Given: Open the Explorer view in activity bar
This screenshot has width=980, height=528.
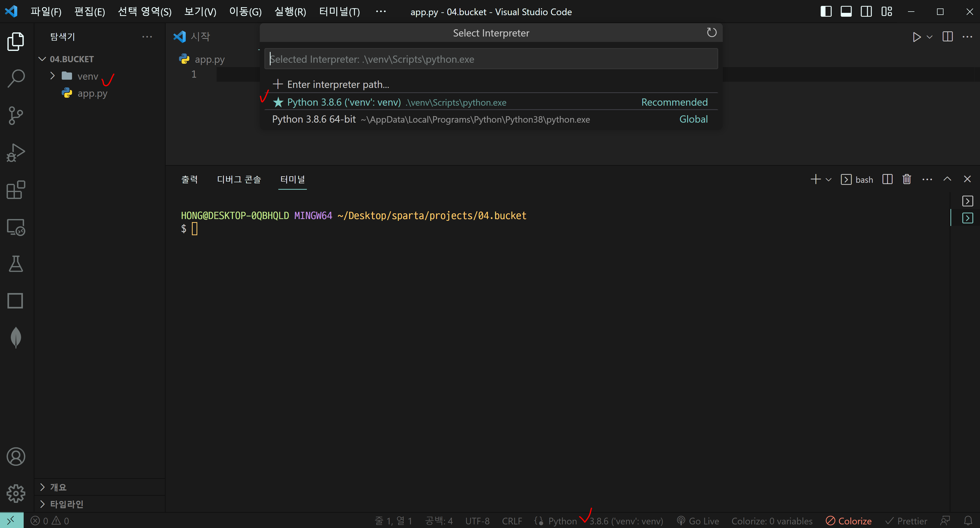Looking at the screenshot, I should pos(16,41).
